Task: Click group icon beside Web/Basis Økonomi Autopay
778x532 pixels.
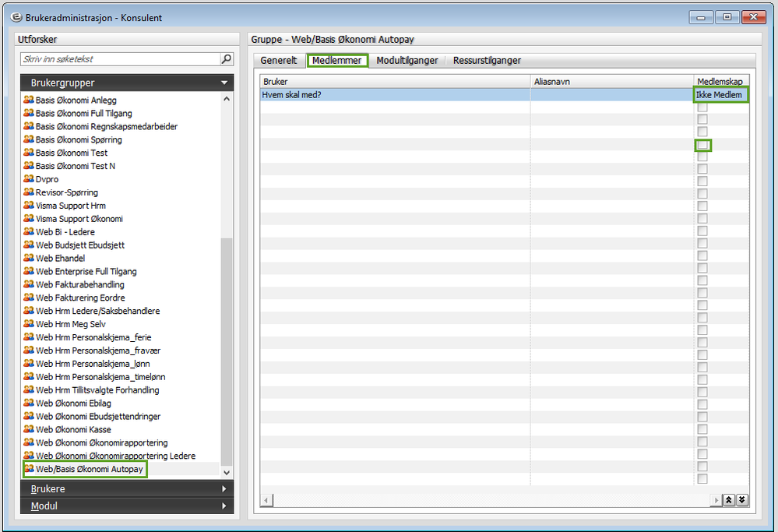Action: tap(29, 468)
